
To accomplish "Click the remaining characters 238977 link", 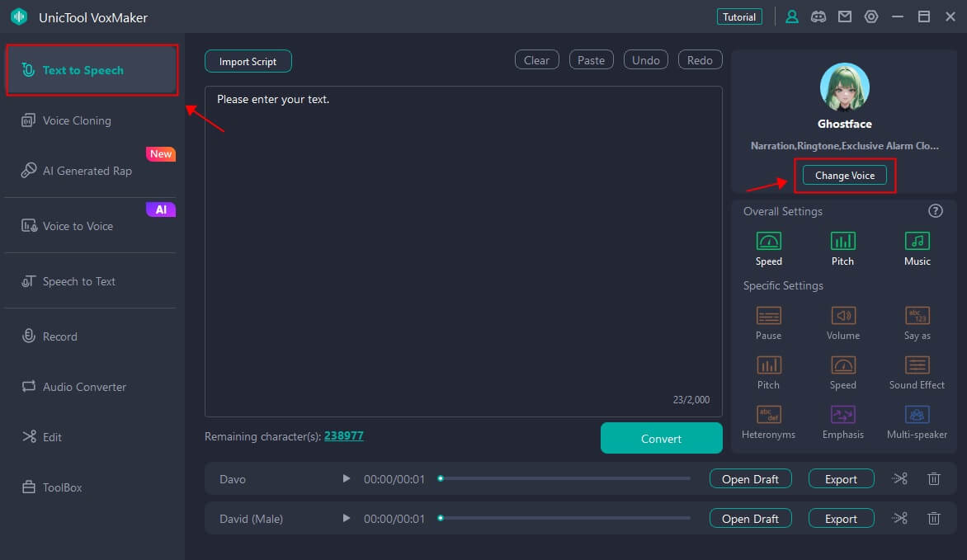I will 343,435.
